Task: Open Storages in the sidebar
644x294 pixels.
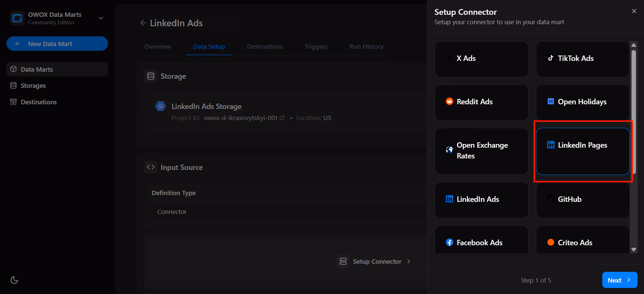Action: pos(57,85)
